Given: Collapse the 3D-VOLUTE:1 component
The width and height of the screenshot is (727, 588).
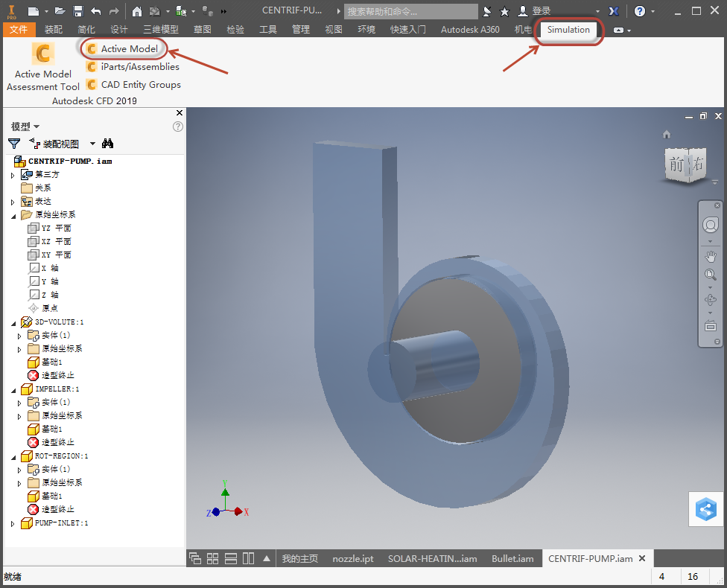Looking at the screenshot, I should (13, 323).
